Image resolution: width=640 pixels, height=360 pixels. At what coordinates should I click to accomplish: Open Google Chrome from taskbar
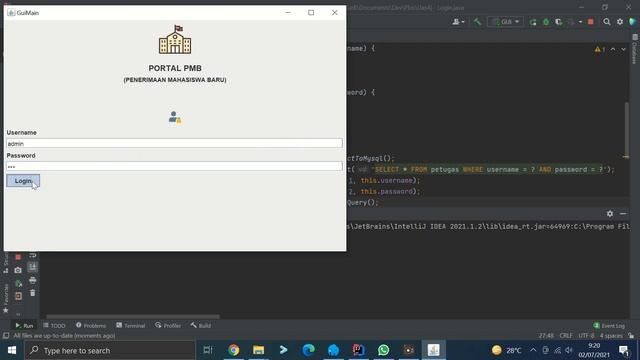tap(233, 350)
